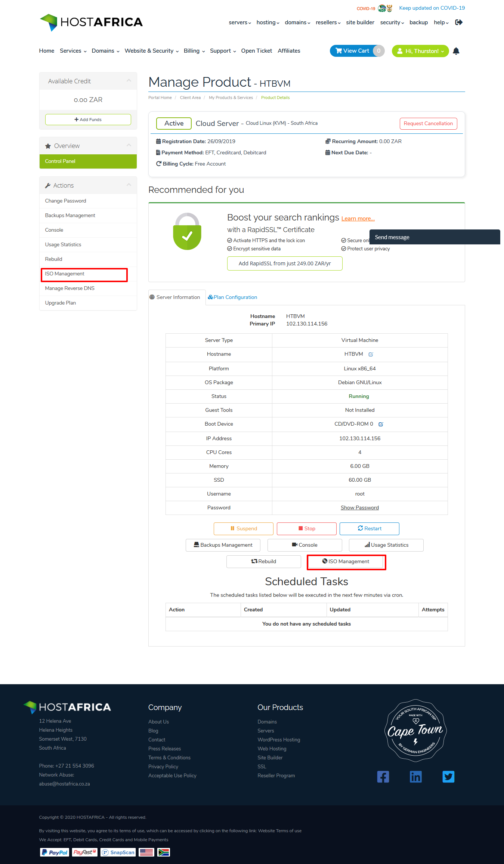The height and width of the screenshot is (864, 504).
Task: Edit boot device using pencil icon
Action: pyautogui.click(x=381, y=424)
